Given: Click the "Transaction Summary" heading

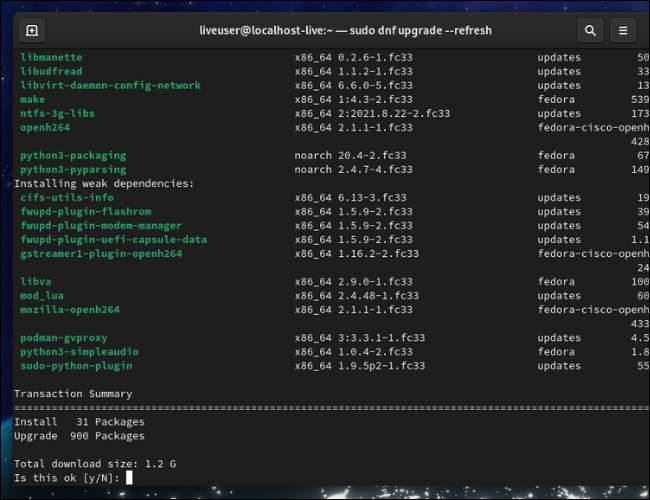Looking at the screenshot, I should click(73, 394).
